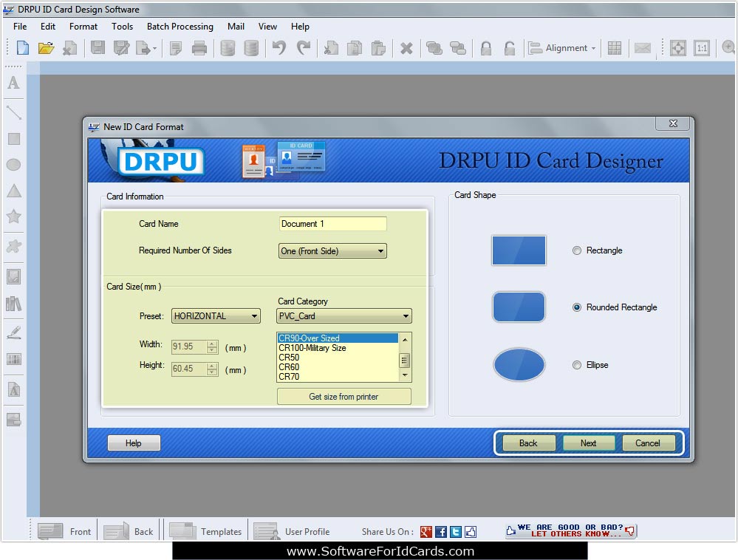
Task: Open the Tools menu
Action: [122, 27]
